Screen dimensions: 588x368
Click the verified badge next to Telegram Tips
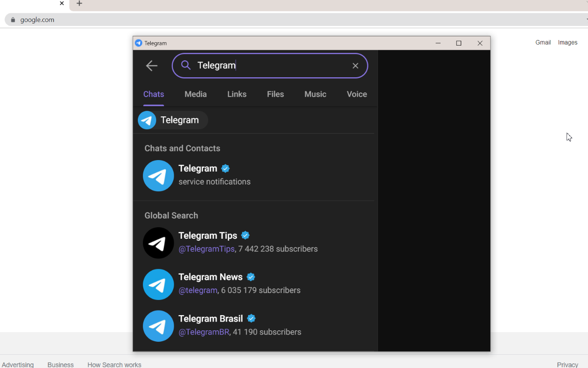(245, 235)
